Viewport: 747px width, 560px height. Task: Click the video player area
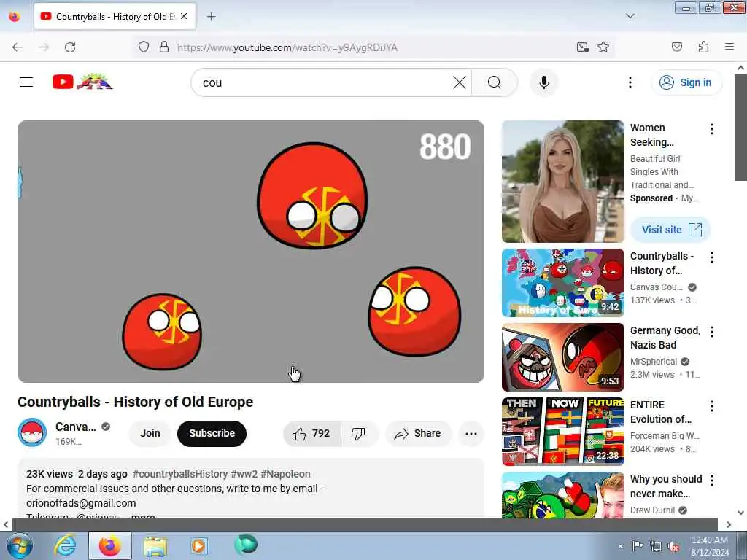click(x=251, y=251)
